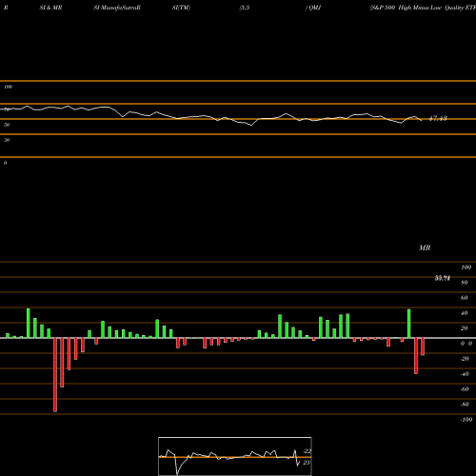Click the 'MR' panel label
Image resolution: width=476 pixels, height=476 pixels.
pyautogui.click(x=425, y=248)
